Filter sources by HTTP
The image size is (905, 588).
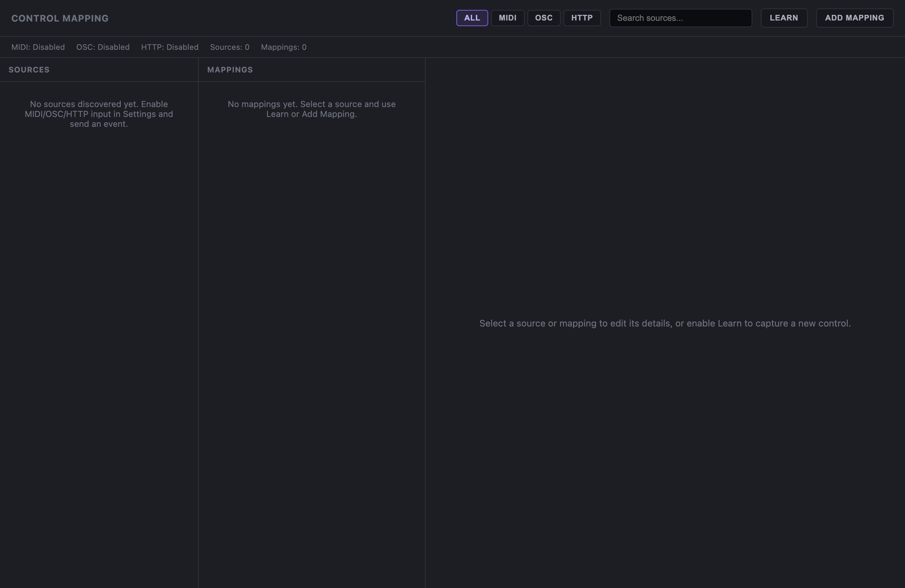(x=582, y=18)
